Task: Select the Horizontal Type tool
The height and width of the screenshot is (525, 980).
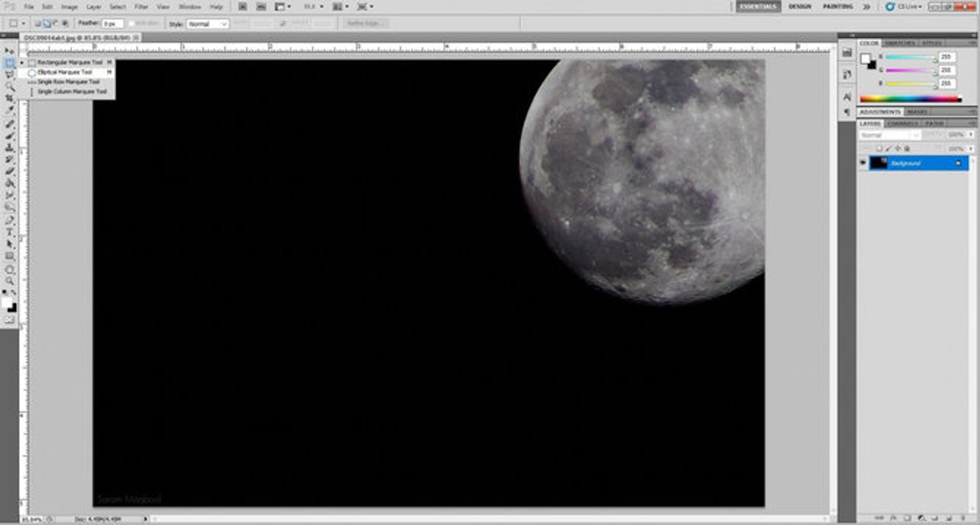Action: pos(9,232)
